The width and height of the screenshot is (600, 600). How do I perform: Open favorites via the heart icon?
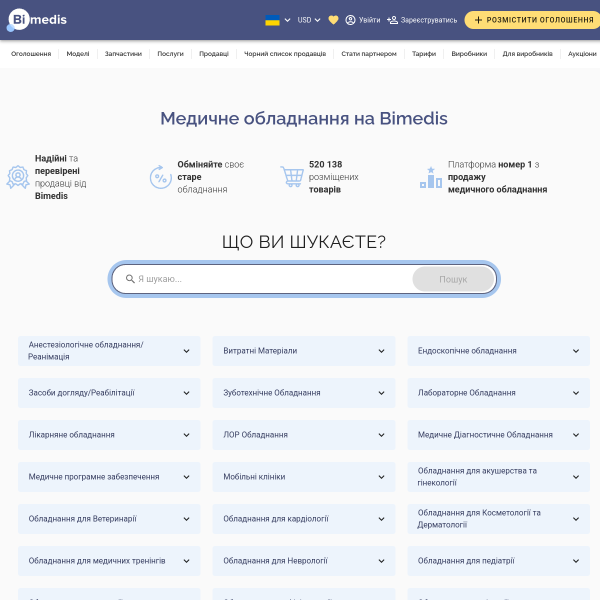(x=333, y=20)
